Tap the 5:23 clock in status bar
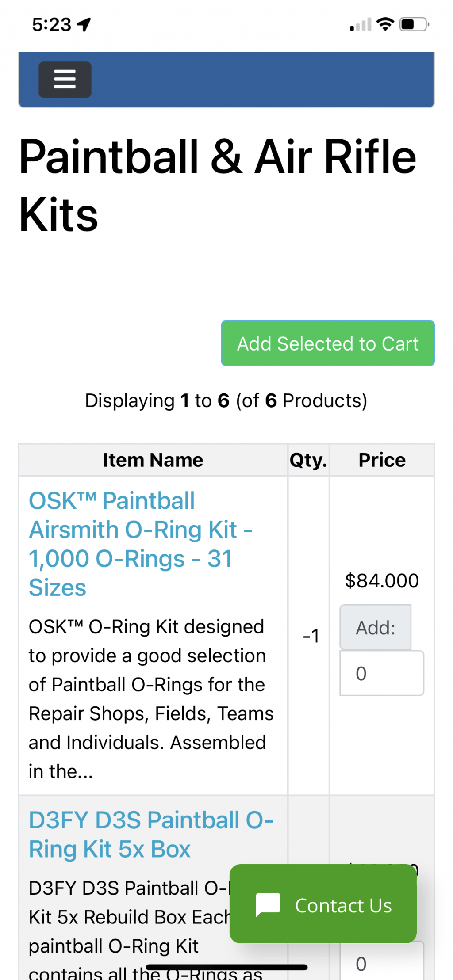The image size is (453, 980). (x=52, y=25)
